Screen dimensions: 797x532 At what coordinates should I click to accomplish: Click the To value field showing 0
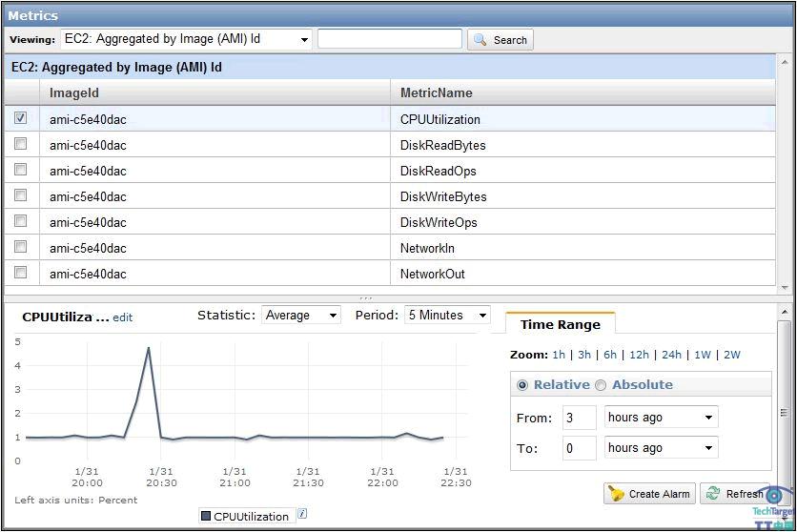579,448
